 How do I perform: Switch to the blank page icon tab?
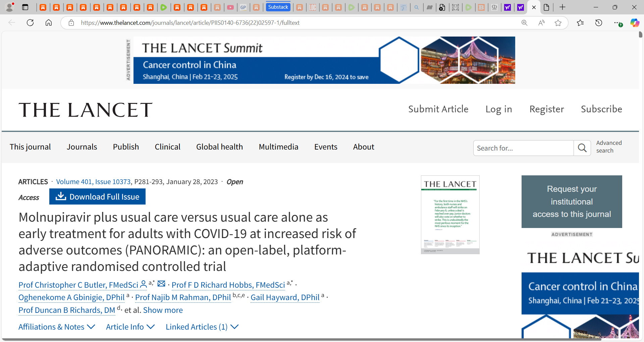tap(546, 7)
